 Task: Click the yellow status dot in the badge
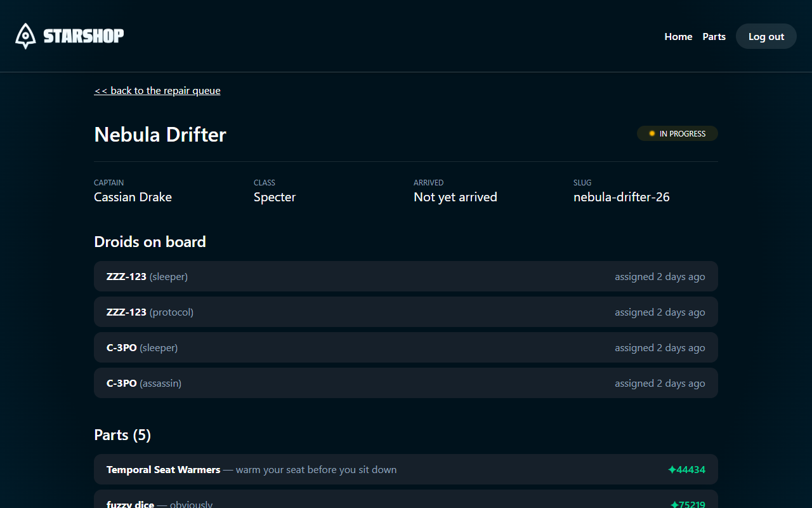(x=652, y=133)
